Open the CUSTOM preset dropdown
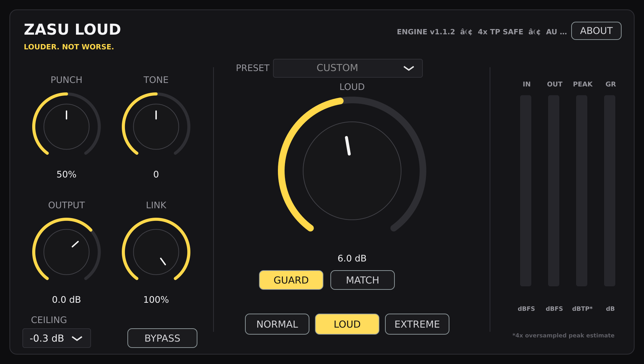This screenshot has height=364, width=644. coord(348,68)
